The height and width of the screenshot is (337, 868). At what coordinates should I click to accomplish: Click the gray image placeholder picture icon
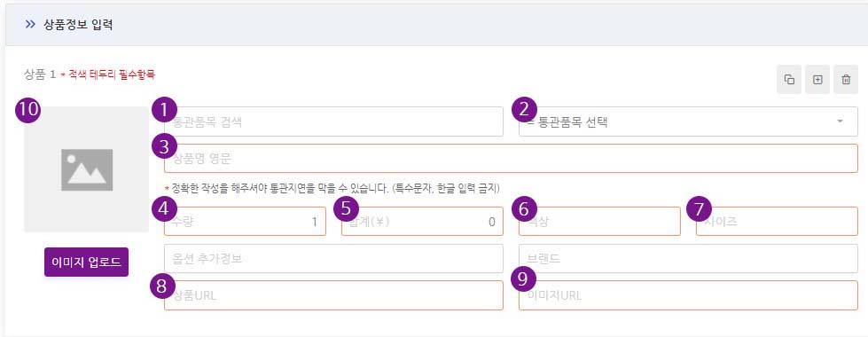(87, 169)
